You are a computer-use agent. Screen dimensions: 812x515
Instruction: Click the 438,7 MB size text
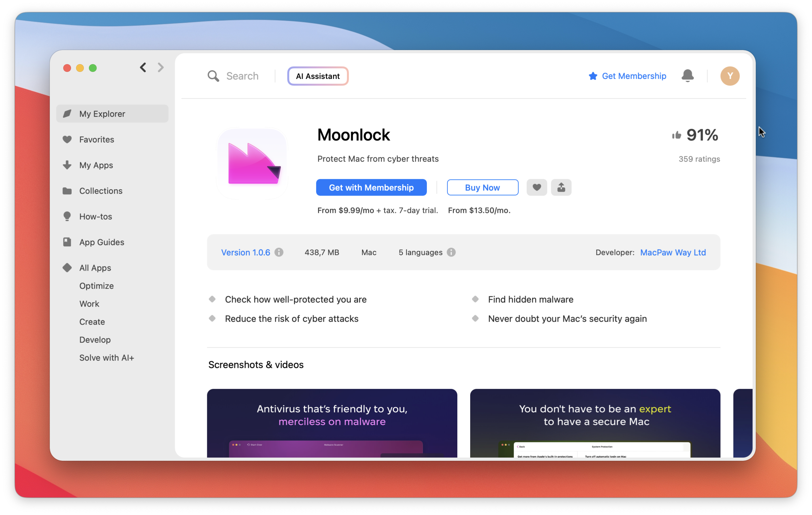point(322,252)
